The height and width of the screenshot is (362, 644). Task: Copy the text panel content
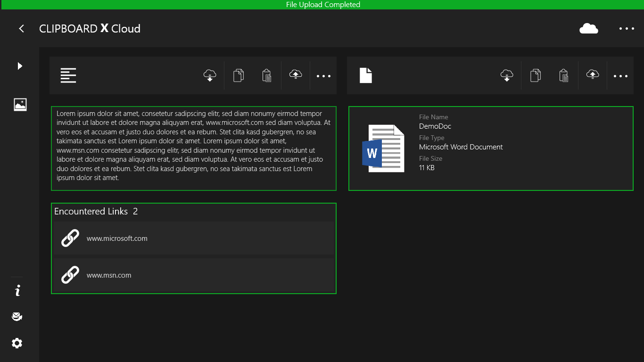tap(239, 75)
